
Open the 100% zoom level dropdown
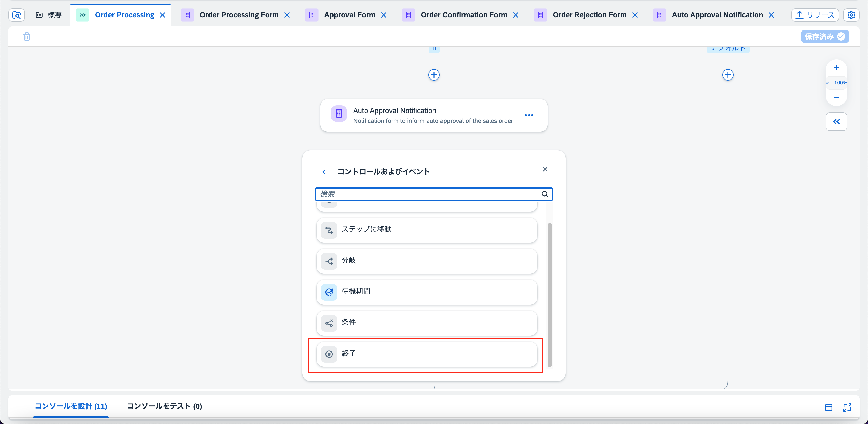[837, 83]
